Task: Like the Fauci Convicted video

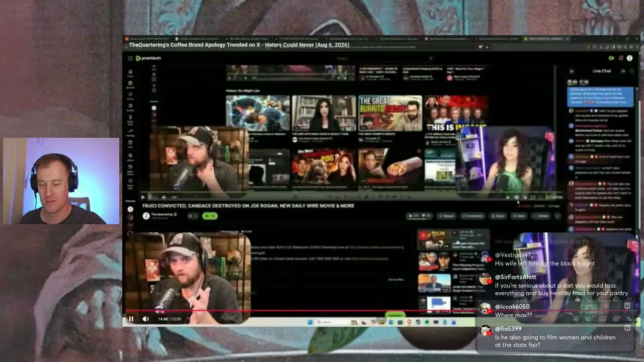Action: tap(414, 216)
